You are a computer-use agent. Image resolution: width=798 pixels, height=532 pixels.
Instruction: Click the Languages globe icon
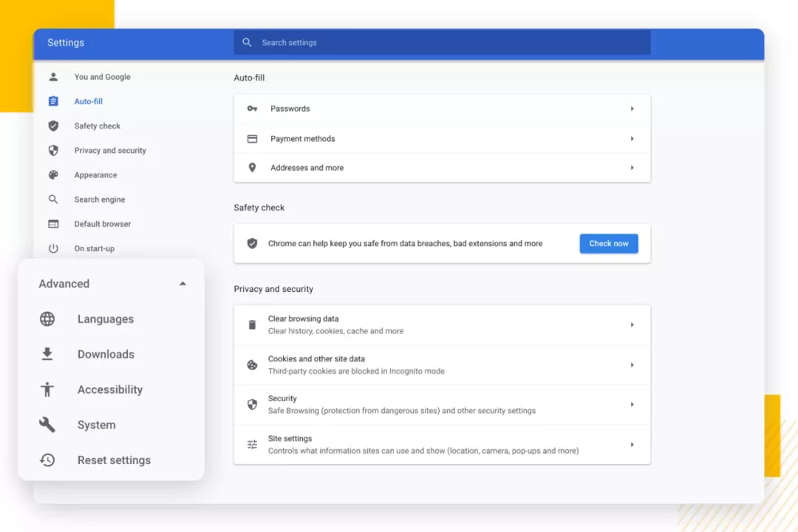click(47, 318)
